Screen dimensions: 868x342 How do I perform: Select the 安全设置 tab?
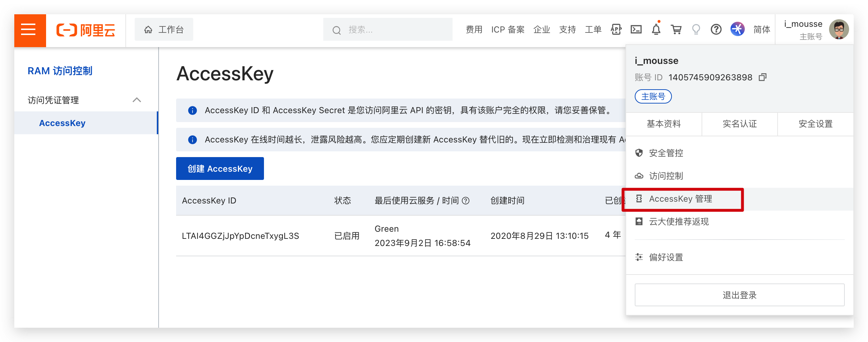pos(815,124)
